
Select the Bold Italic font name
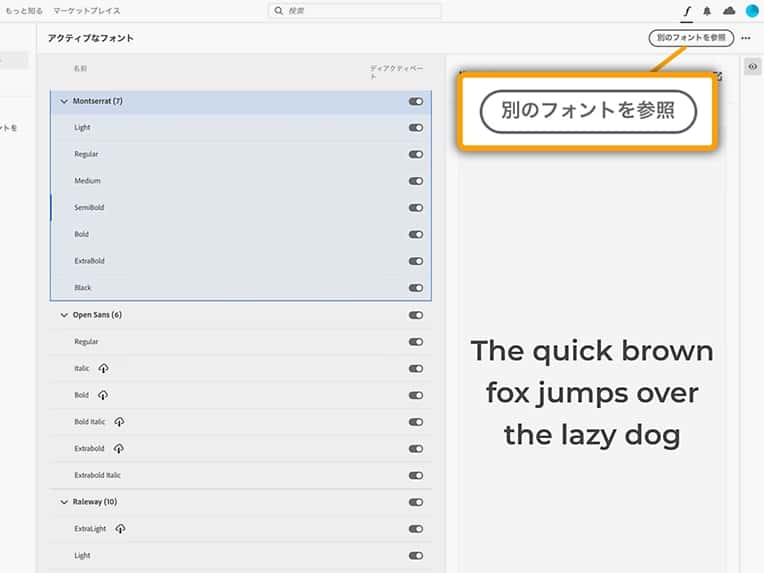tap(90, 422)
